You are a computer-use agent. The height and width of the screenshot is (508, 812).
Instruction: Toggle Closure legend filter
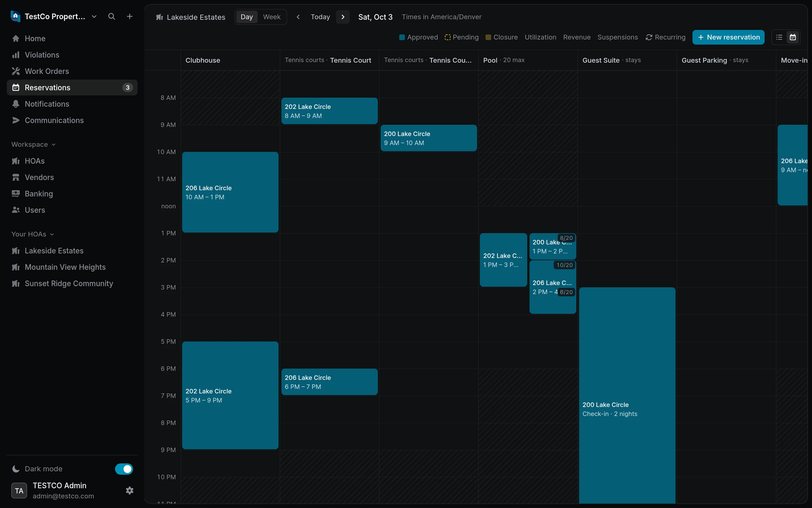coord(502,37)
